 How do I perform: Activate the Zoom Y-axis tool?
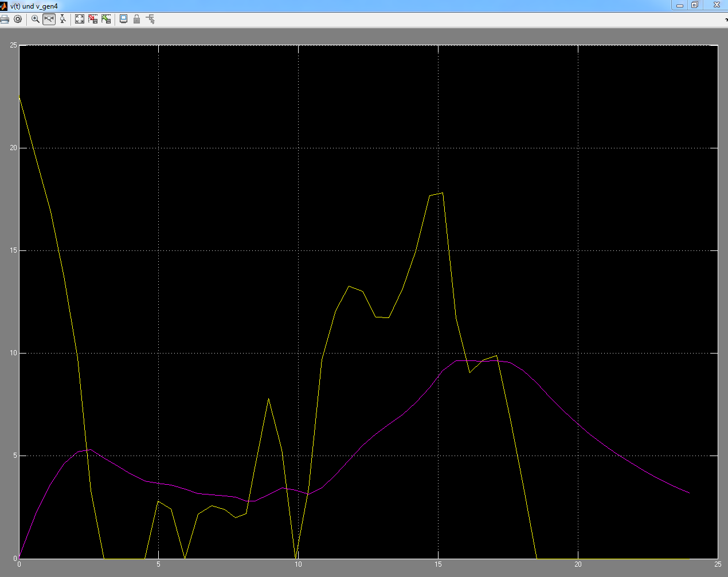coord(62,19)
